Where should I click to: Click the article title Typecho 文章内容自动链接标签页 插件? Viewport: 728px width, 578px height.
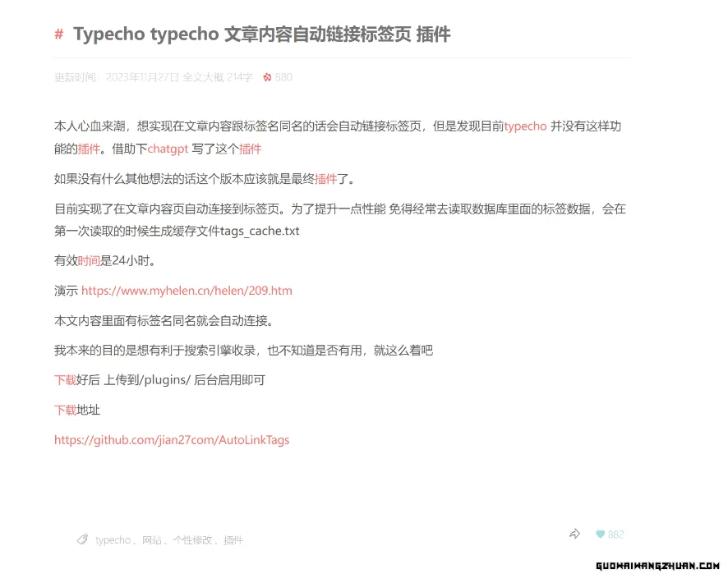[x=262, y=34]
